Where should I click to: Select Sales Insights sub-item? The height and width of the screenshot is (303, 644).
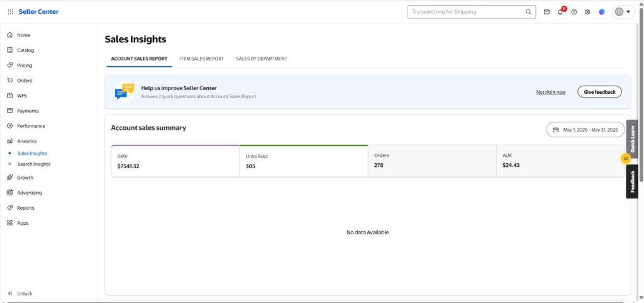[x=33, y=153]
